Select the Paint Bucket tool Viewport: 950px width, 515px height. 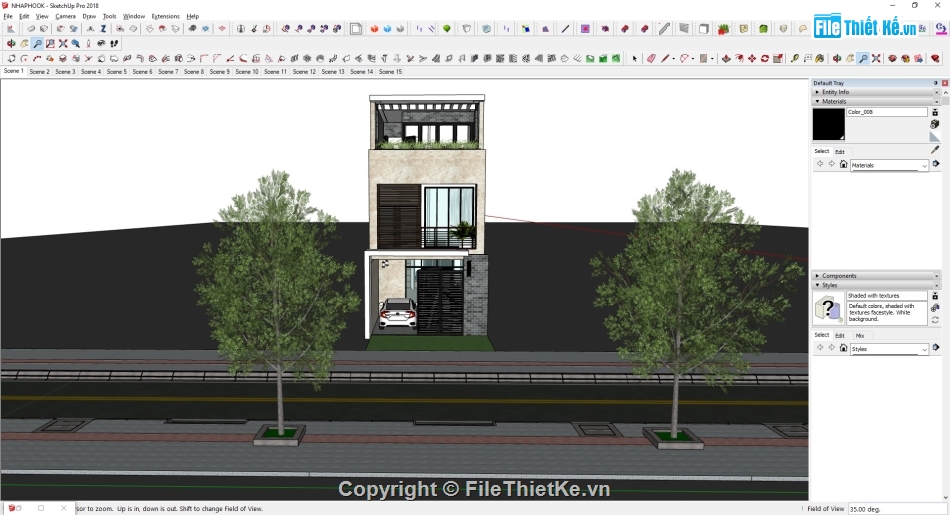click(x=820, y=58)
